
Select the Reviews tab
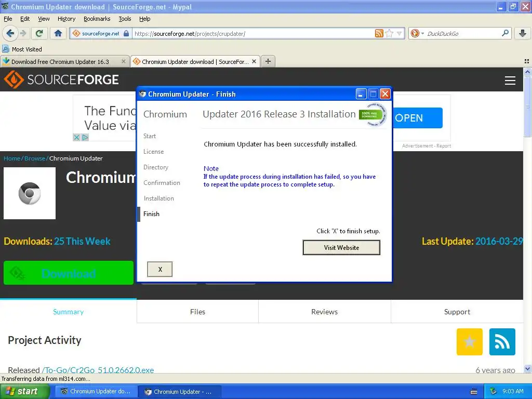(324, 312)
